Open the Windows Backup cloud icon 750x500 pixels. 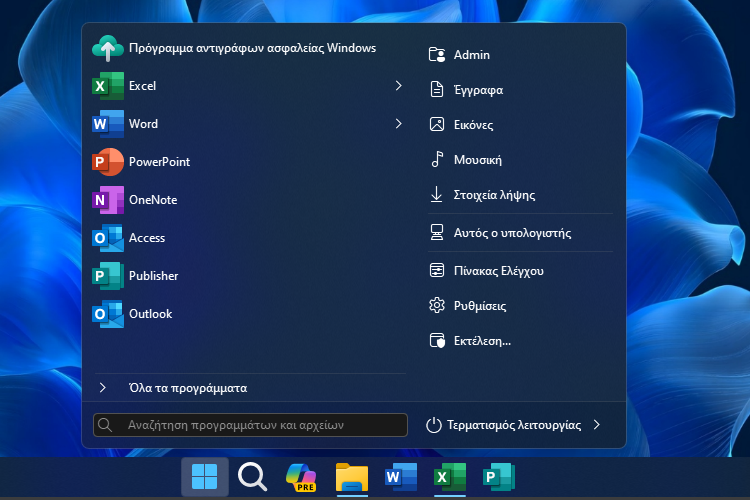pos(108,48)
